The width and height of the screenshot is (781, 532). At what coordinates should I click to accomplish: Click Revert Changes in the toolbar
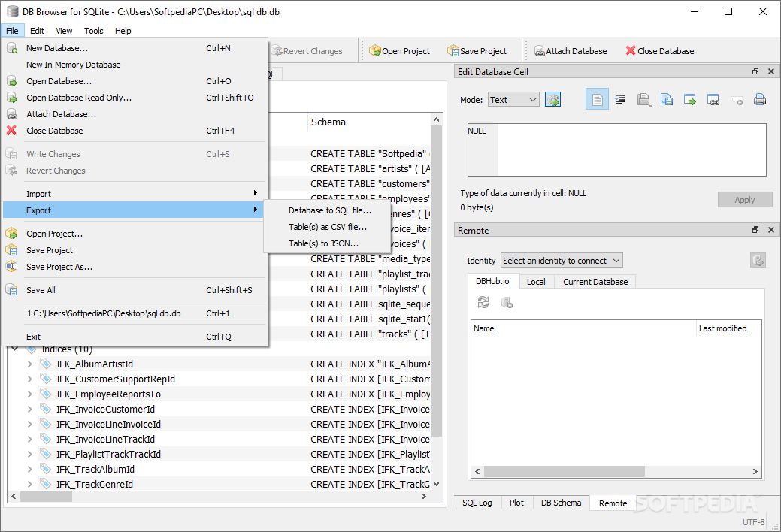coord(307,51)
